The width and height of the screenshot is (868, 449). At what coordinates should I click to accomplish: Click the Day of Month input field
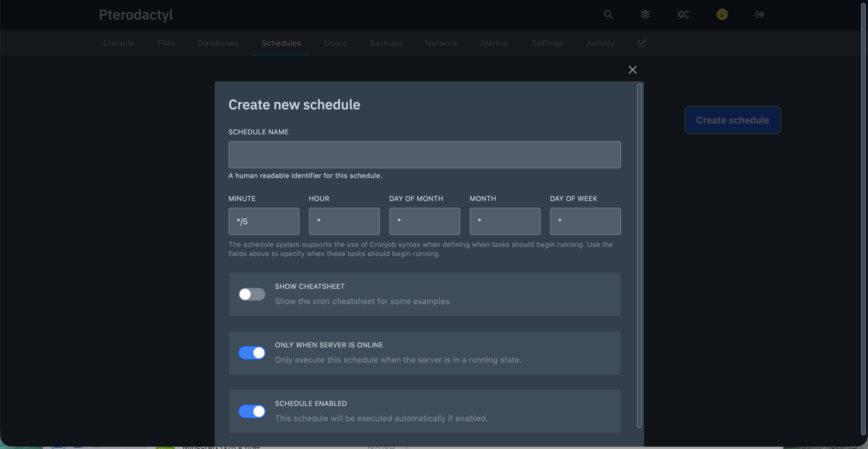[425, 221]
